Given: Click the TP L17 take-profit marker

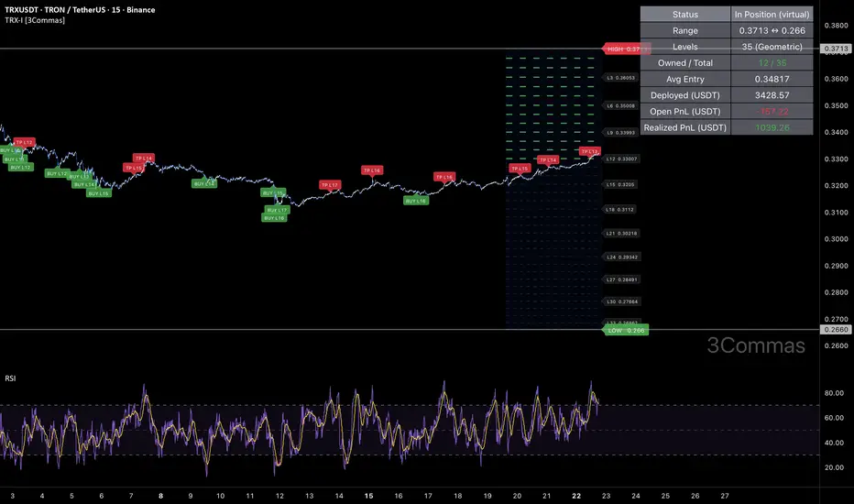Looking at the screenshot, I should click(330, 185).
